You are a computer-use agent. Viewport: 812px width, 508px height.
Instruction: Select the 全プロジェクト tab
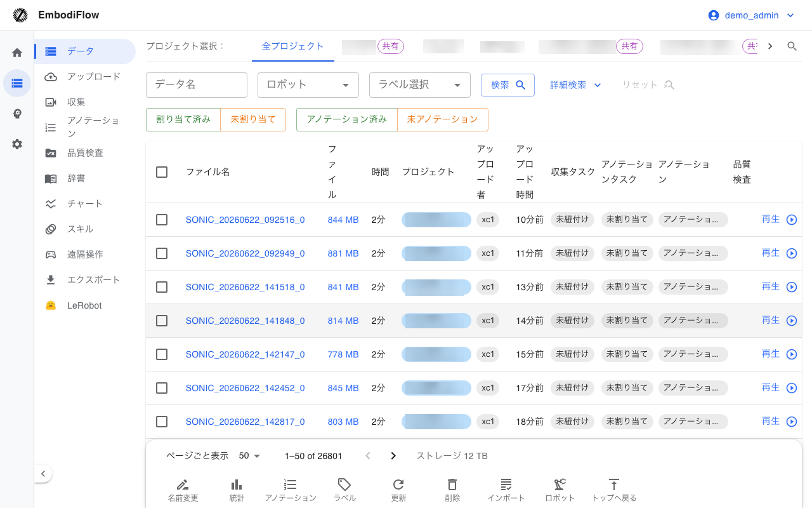click(x=293, y=46)
